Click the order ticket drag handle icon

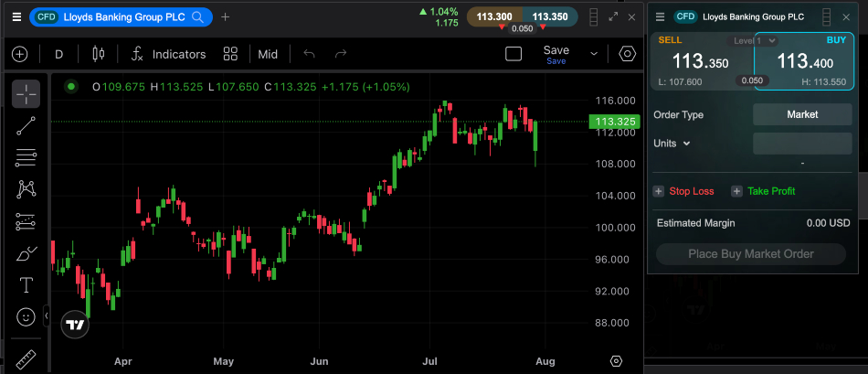(827, 16)
